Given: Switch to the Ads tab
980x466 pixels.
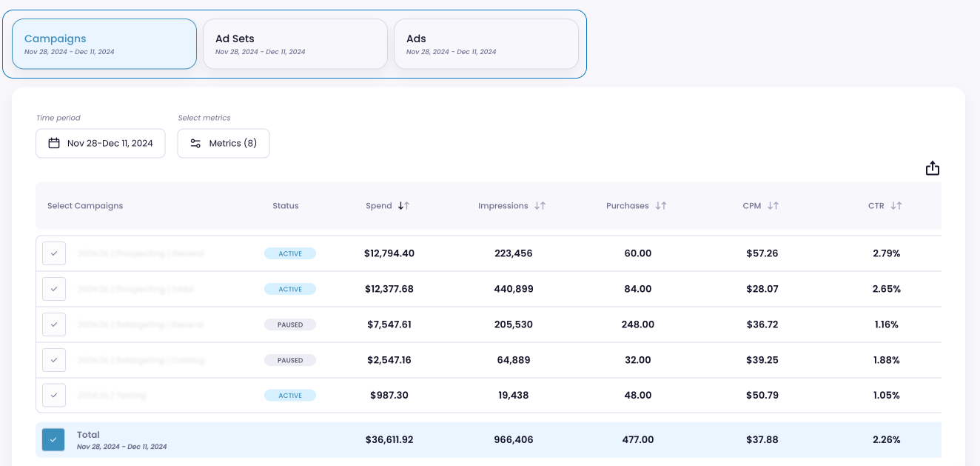Looking at the screenshot, I should (x=486, y=44).
